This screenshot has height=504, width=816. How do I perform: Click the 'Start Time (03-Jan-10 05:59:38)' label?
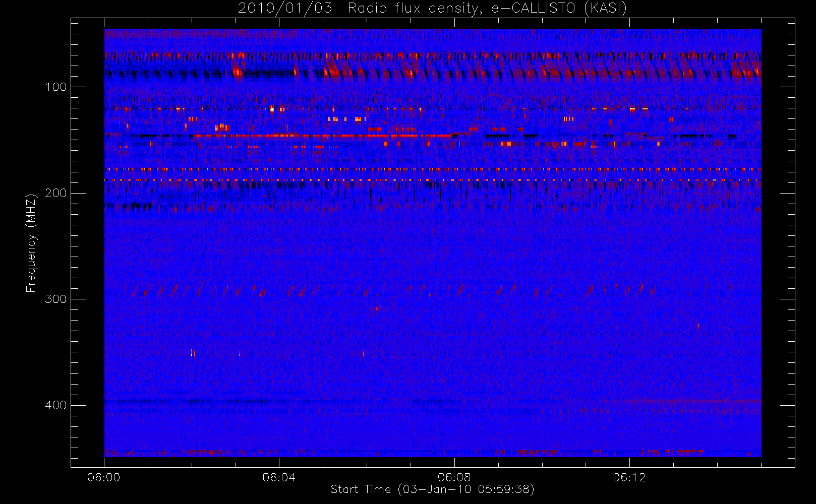pyautogui.click(x=432, y=489)
